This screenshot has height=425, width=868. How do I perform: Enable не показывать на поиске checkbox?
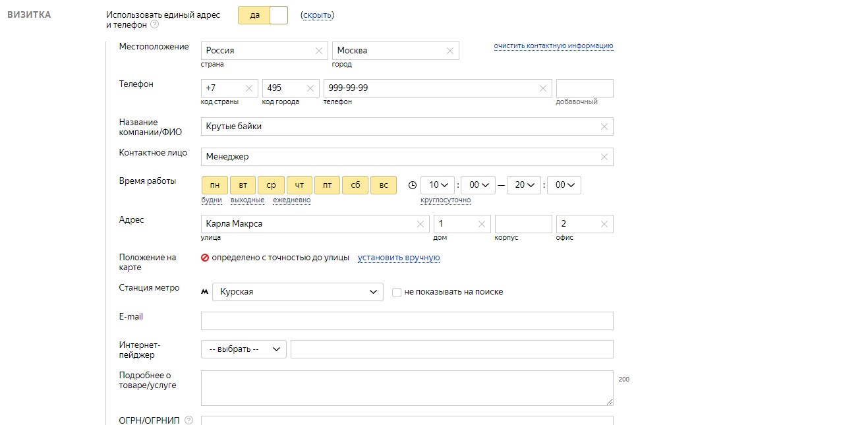pyautogui.click(x=397, y=292)
